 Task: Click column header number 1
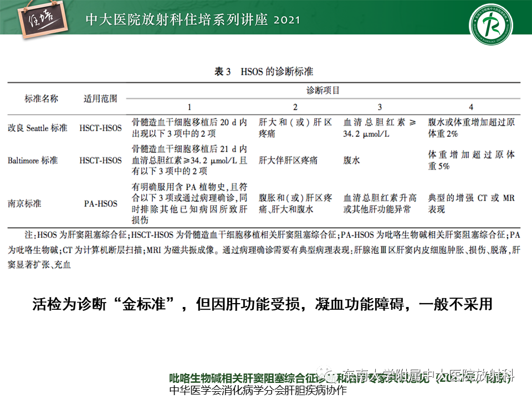click(x=190, y=107)
